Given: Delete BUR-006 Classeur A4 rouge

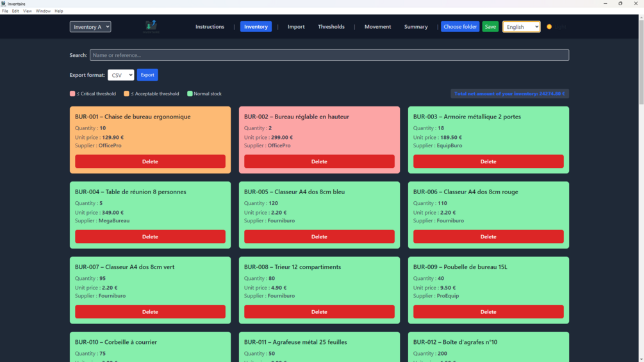Looking at the screenshot, I should coord(488,236).
